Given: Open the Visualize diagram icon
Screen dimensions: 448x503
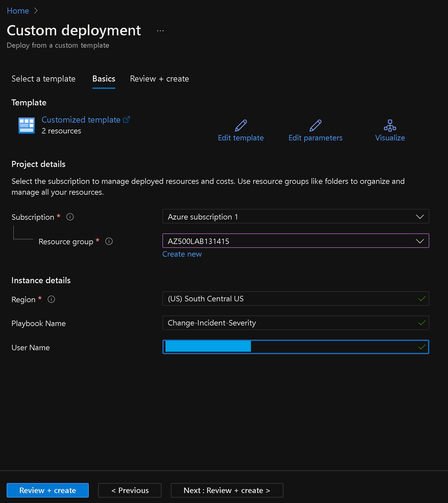Looking at the screenshot, I should tap(390, 125).
